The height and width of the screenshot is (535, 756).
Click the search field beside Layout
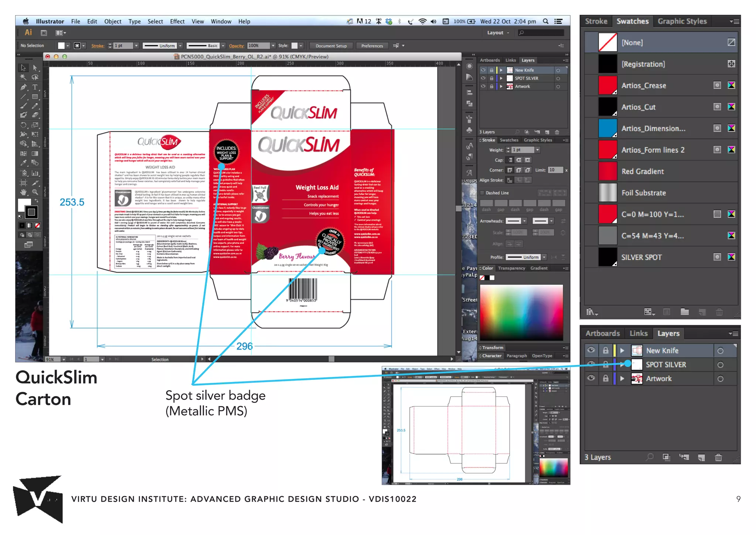tap(541, 33)
